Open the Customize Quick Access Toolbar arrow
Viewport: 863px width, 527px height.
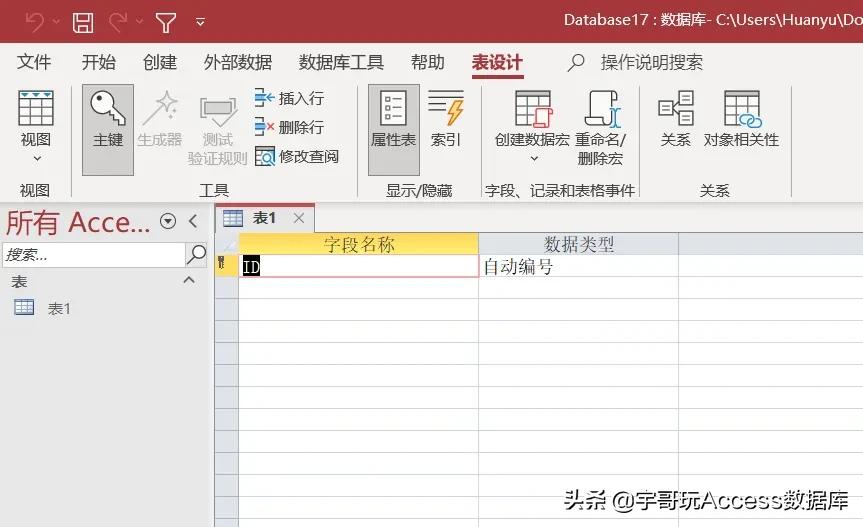(x=200, y=23)
